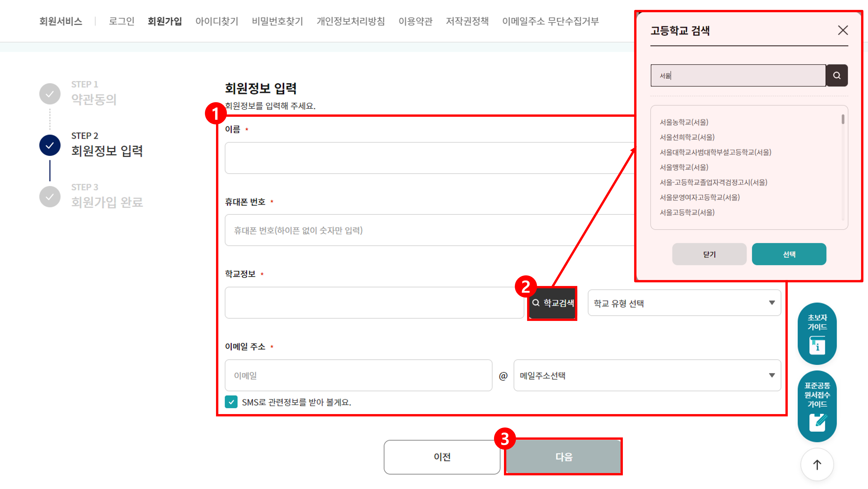Open the 표준공통 원서접수 가이드 icon
This screenshot has height=489, width=868.
coord(817,406)
